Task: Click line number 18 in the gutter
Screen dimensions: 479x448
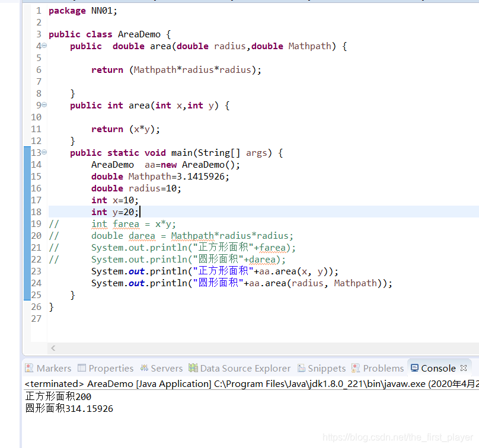Action: coord(36,212)
